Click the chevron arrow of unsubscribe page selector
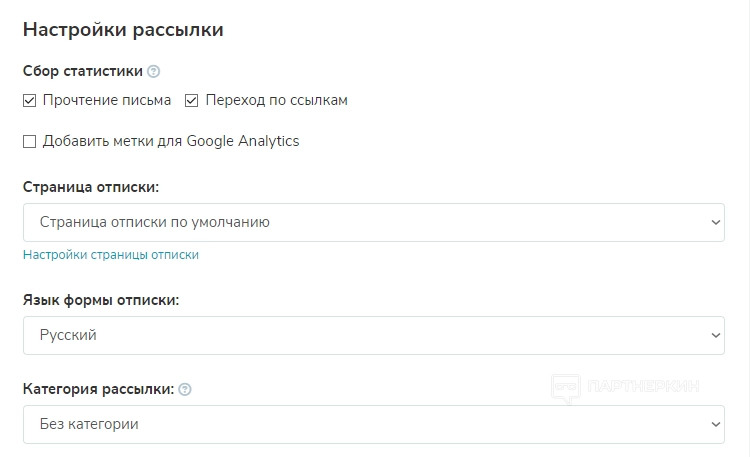 [x=715, y=222]
